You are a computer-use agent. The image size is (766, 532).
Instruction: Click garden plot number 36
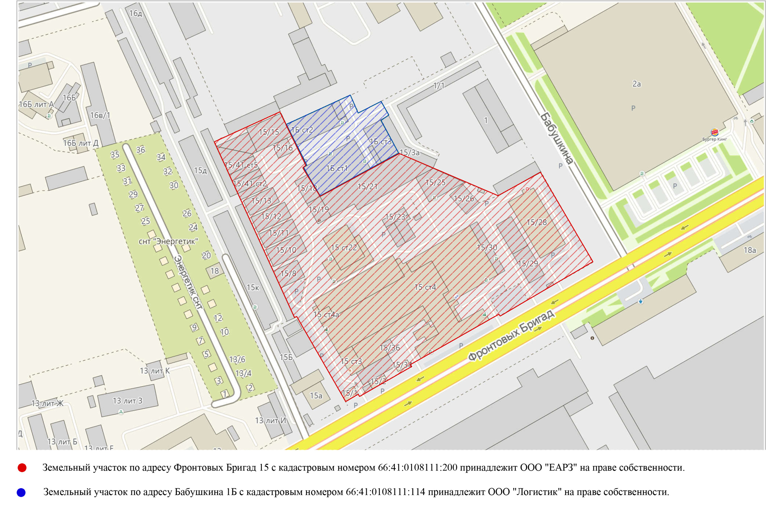pyautogui.click(x=140, y=150)
